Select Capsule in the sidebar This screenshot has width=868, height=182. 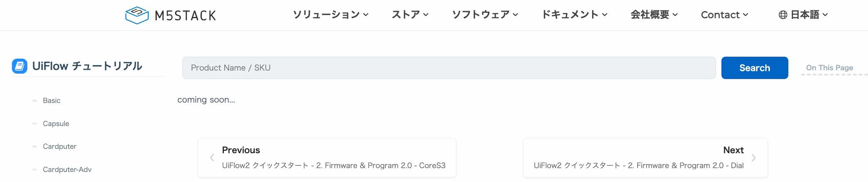[x=56, y=124]
